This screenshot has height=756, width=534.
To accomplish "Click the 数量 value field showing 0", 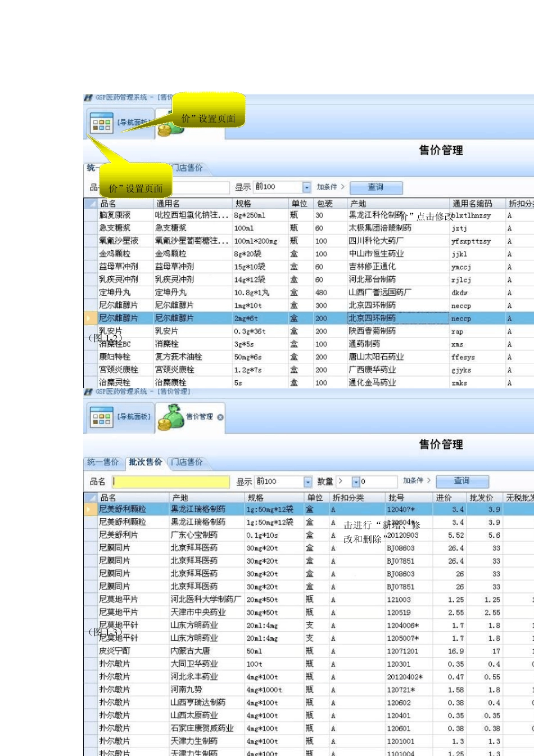I will 378,482.
